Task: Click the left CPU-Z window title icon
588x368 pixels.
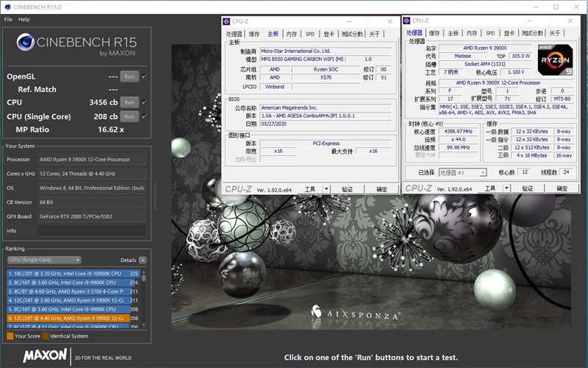Action: tap(226, 21)
